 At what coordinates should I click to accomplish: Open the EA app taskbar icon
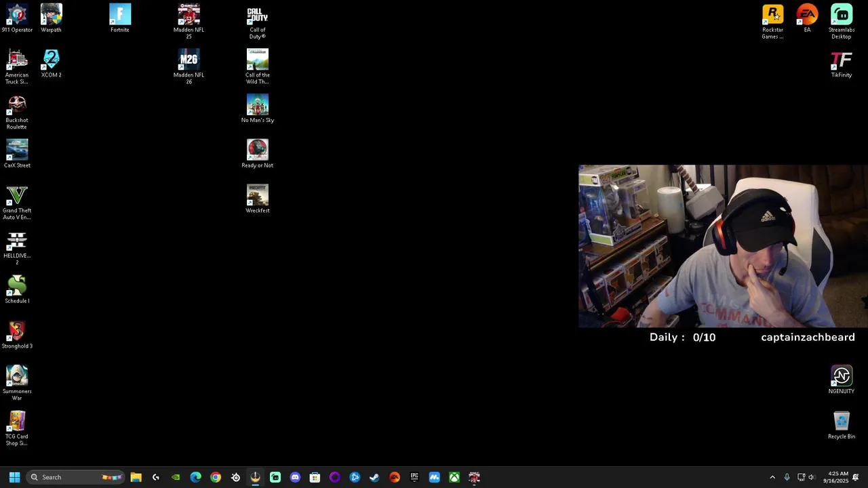pyautogui.click(x=395, y=477)
